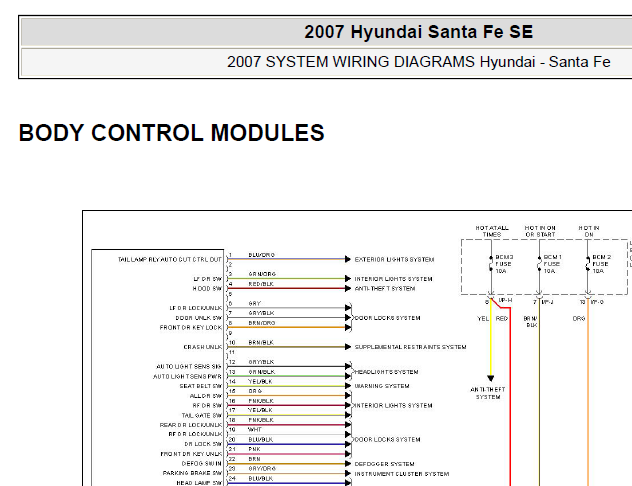Click the 'DOOR UNLK SW' label
This screenshot has height=486, width=632.
[199, 318]
